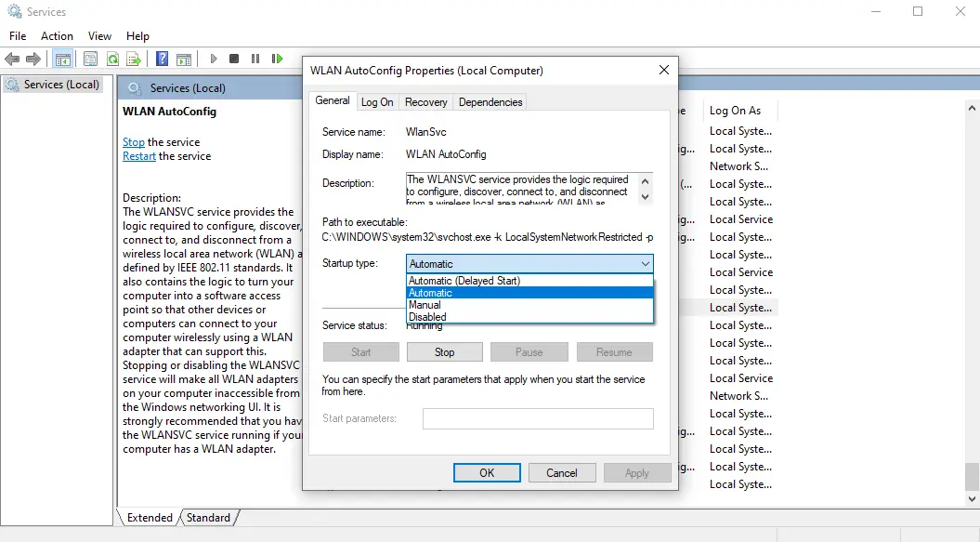This screenshot has width=980, height=542.
Task: Open the File menu
Action: coord(18,36)
